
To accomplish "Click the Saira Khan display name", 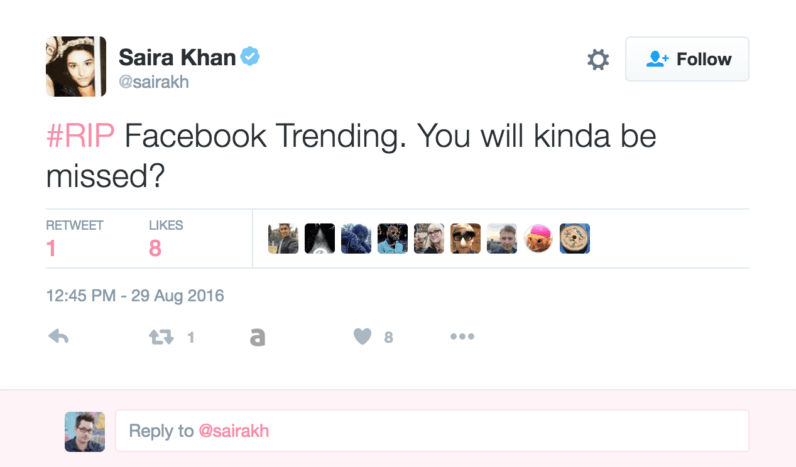I will [177, 57].
